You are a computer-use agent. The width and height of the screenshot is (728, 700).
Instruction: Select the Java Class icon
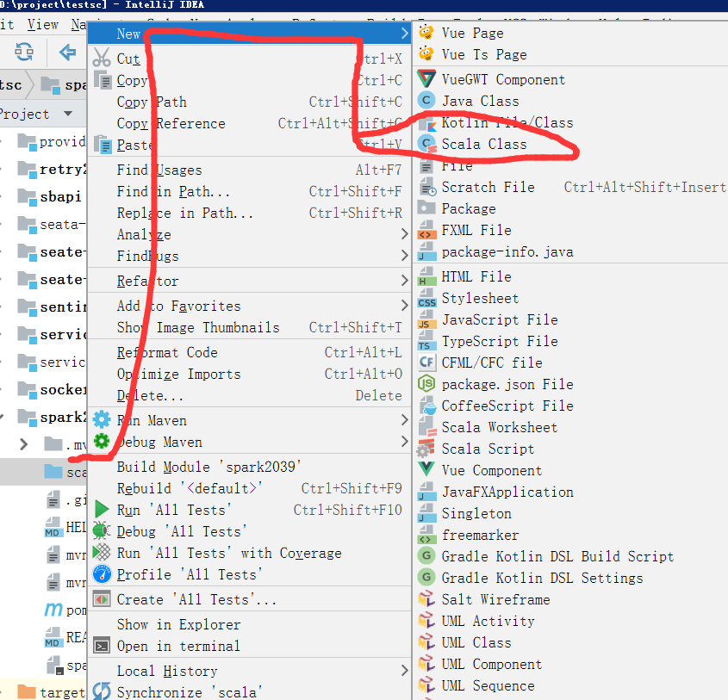(x=426, y=100)
